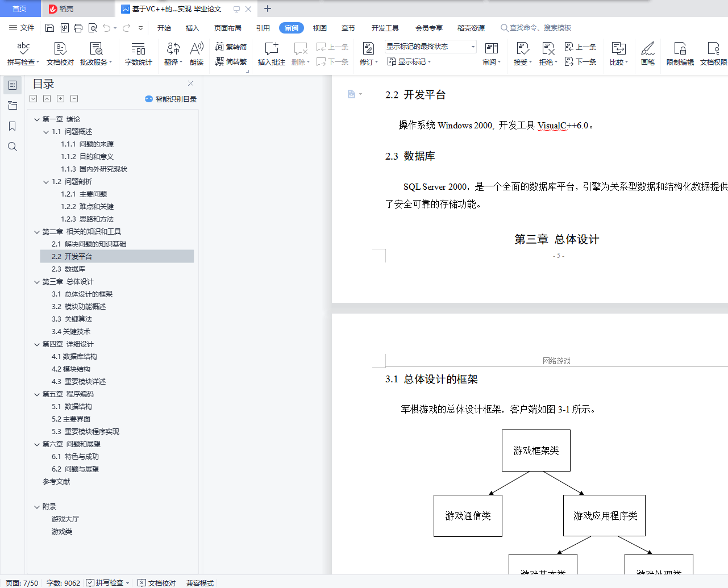Collapse the 附录 chevron in outline
The width and height of the screenshot is (728, 588).
(x=37, y=507)
